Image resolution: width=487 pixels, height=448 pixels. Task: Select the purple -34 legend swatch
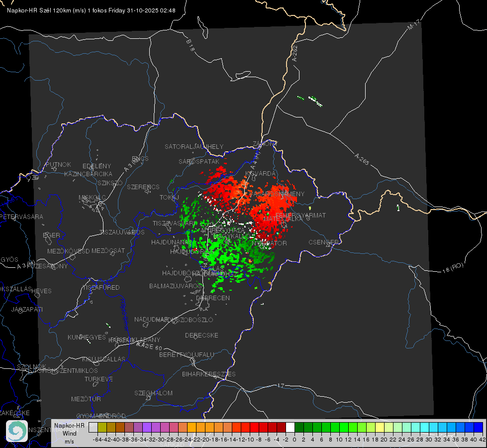click(x=147, y=428)
